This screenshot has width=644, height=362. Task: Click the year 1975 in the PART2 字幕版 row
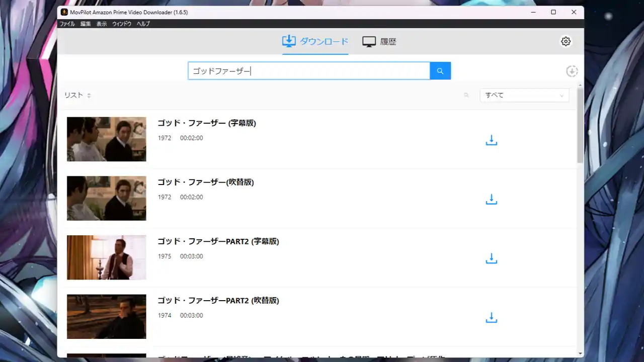tap(165, 256)
